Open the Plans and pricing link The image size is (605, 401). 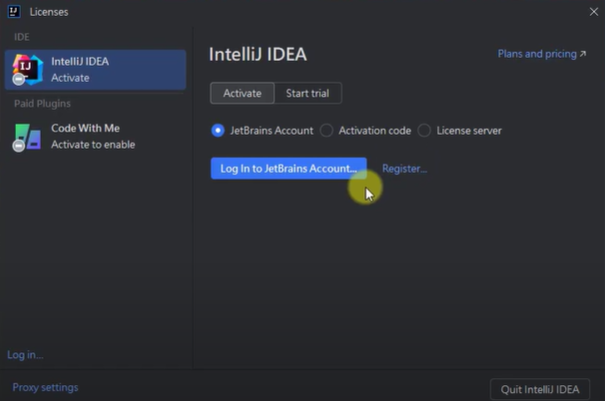pos(542,54)
